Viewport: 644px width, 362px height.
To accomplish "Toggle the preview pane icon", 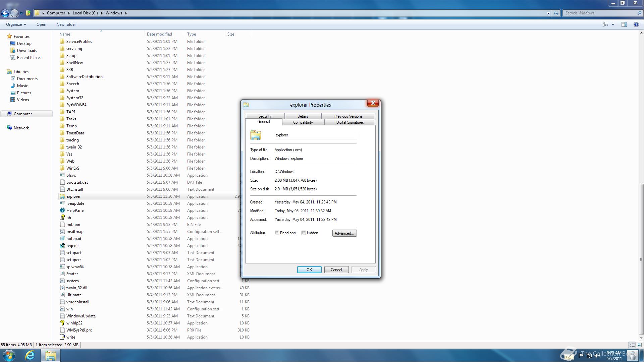I will (x=624, y=24).
